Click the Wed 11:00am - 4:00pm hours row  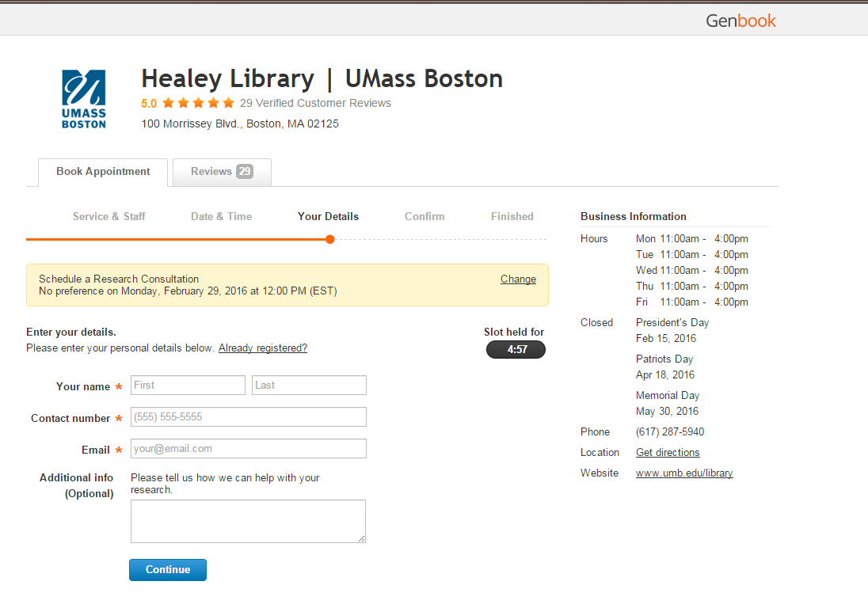coord(692,270)
